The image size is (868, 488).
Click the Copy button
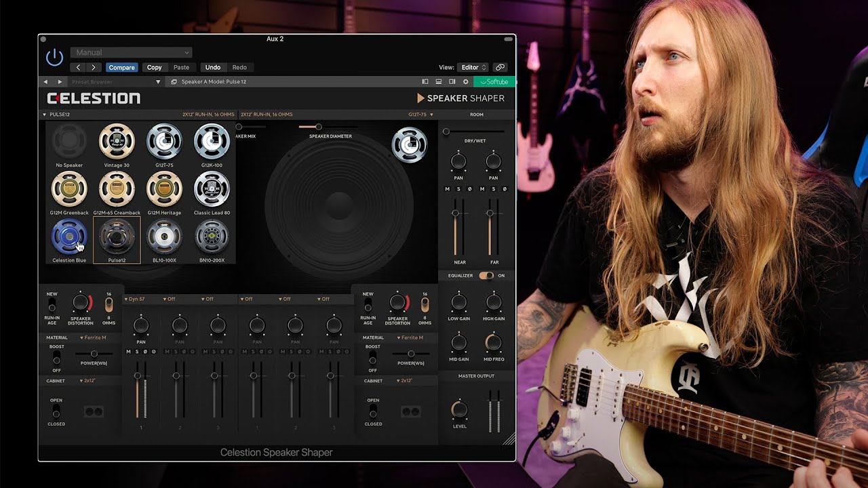[x=155, y=67]
